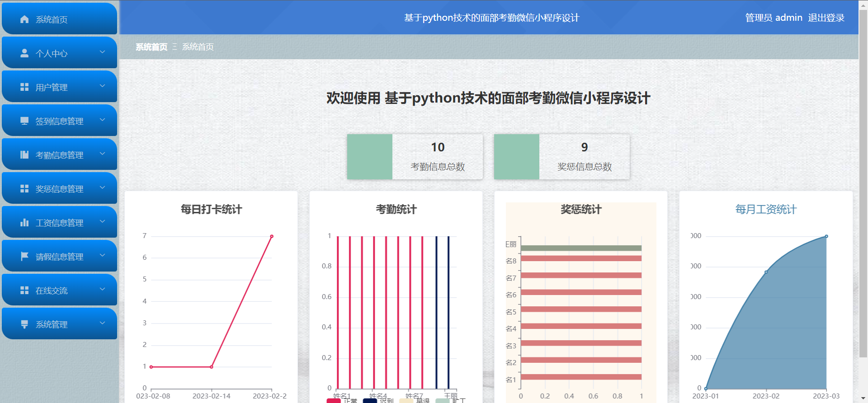Expand the 在线交流 chevron arrow
868x403 pixels.
[x=102, y=289]
